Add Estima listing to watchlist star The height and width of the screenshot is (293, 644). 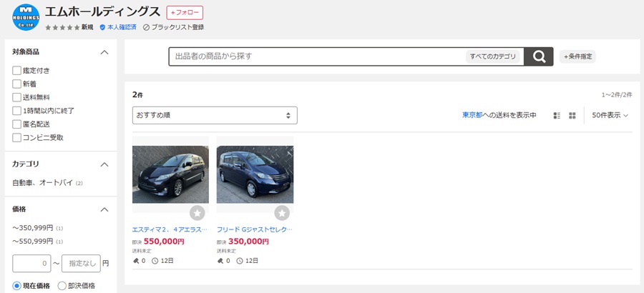click(x=197, y=213)
